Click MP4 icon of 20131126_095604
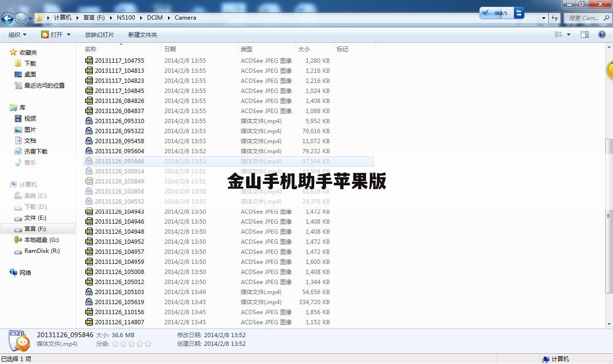 point(89,151)
